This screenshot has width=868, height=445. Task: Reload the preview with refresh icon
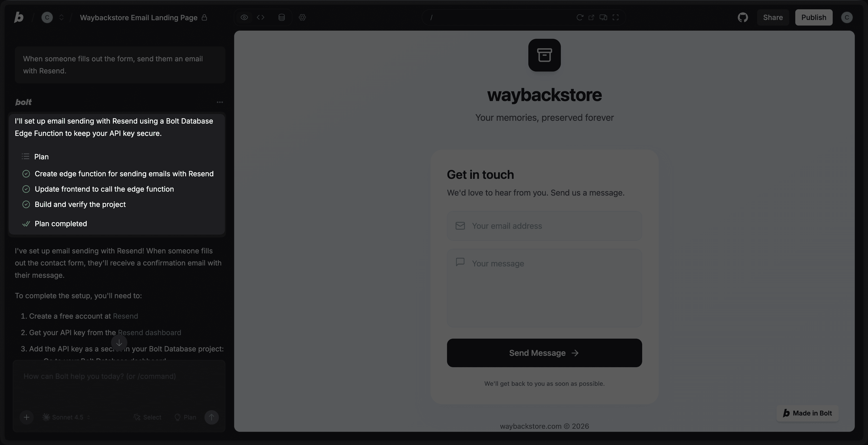click(580, 17)
